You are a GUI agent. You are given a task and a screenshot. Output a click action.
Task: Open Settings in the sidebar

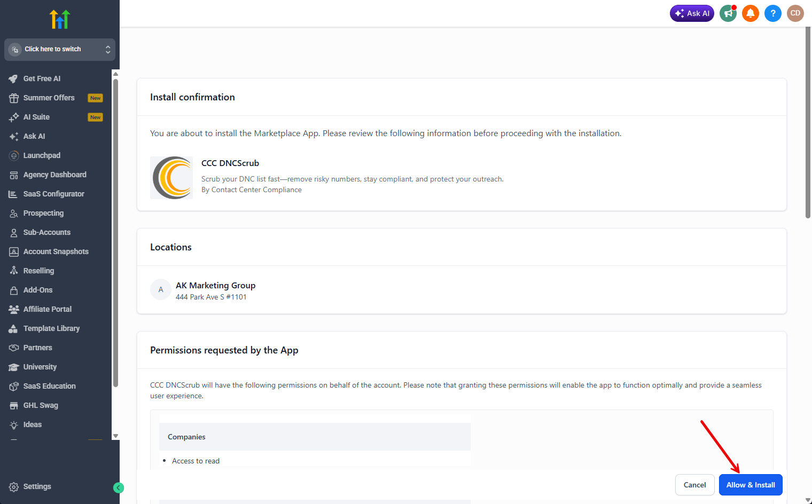coord(37,486)
